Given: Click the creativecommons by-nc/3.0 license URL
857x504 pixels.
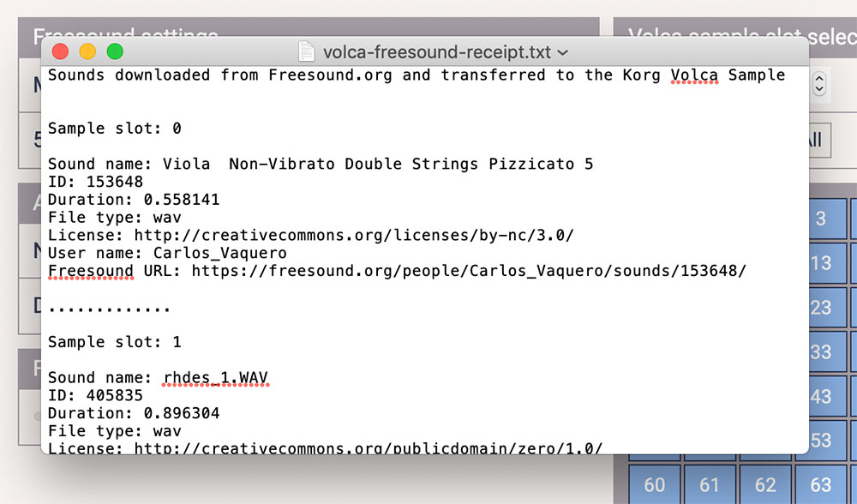Looking at the screenshot, I should coord(354,236).
